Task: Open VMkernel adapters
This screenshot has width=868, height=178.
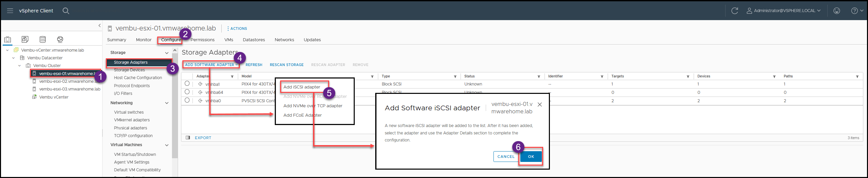Action: pyautogui.click(x=132, y=120)
